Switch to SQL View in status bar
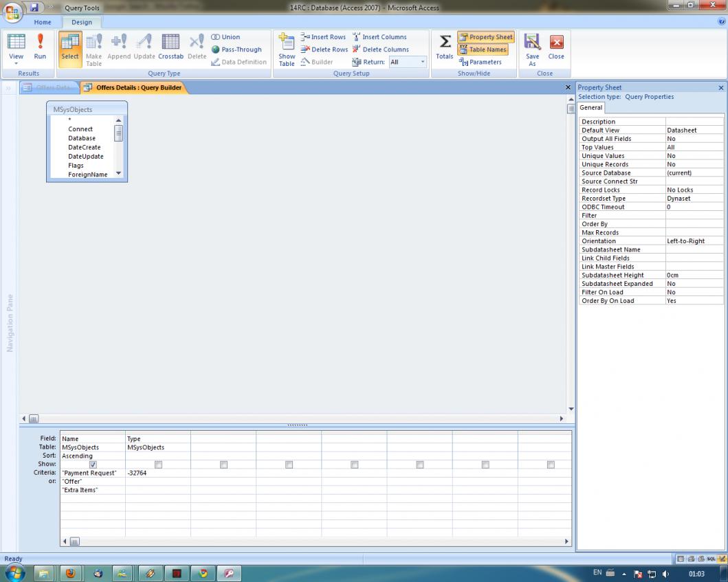This screenshot has height=582, width=728. pyautogui.click(x=711, y=559)
